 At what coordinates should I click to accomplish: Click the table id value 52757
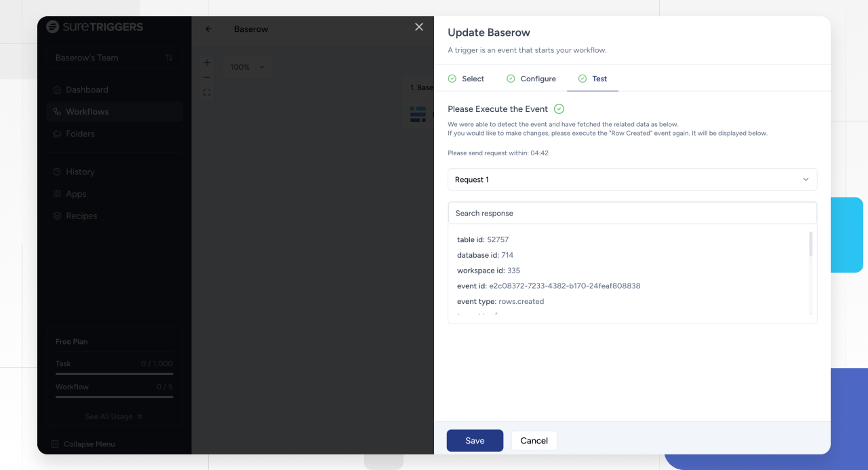pyautogui.click(x=498, y=239)
